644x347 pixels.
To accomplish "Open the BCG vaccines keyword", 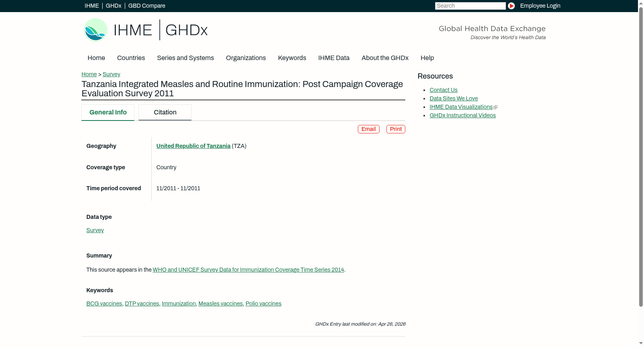I will 104,303.
